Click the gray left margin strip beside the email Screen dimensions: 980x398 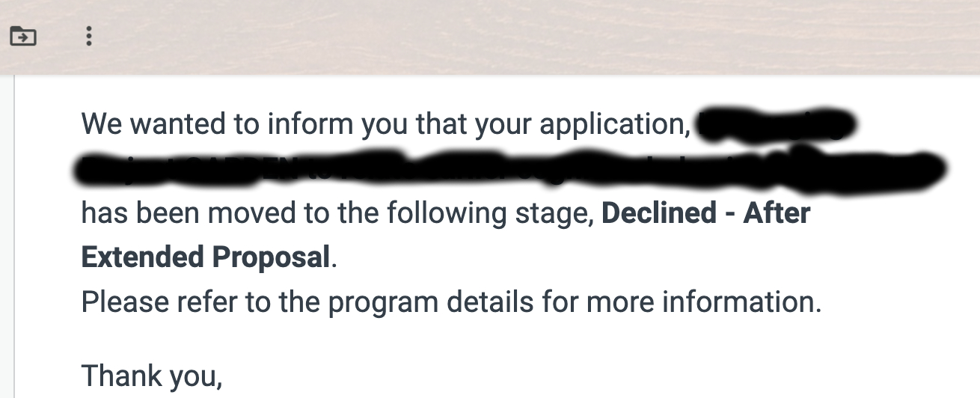click(7, 239)
